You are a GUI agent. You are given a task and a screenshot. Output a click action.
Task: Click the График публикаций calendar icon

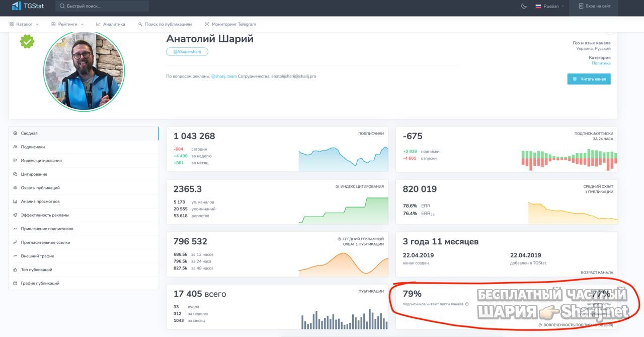[x=15, y=283]
